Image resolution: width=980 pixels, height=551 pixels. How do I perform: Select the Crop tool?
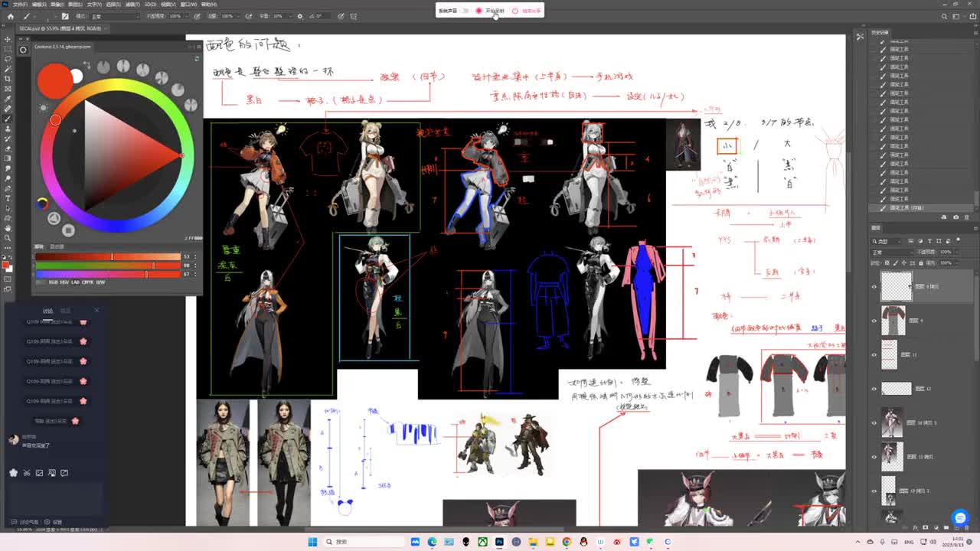pos(8,79)
